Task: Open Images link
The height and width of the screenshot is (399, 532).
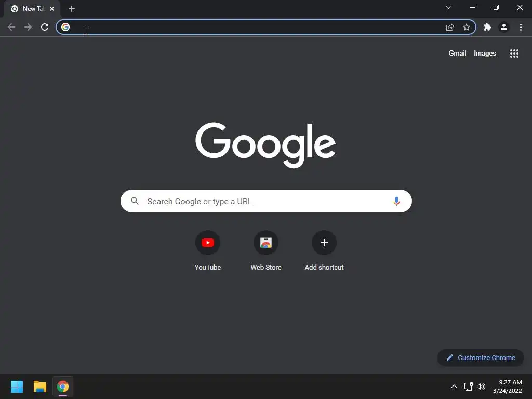Action: pyautogui.click(x=485, y=54)
